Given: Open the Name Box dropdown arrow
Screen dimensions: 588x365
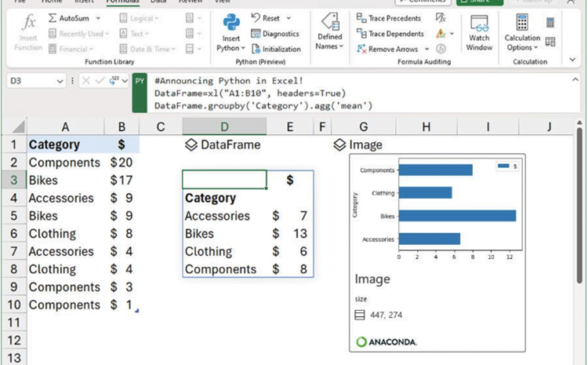Looking at the screenshot, I should (60, 81).
